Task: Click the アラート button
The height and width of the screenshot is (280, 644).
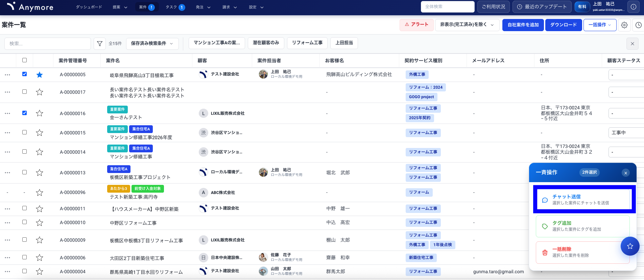Action: point(416,25)
